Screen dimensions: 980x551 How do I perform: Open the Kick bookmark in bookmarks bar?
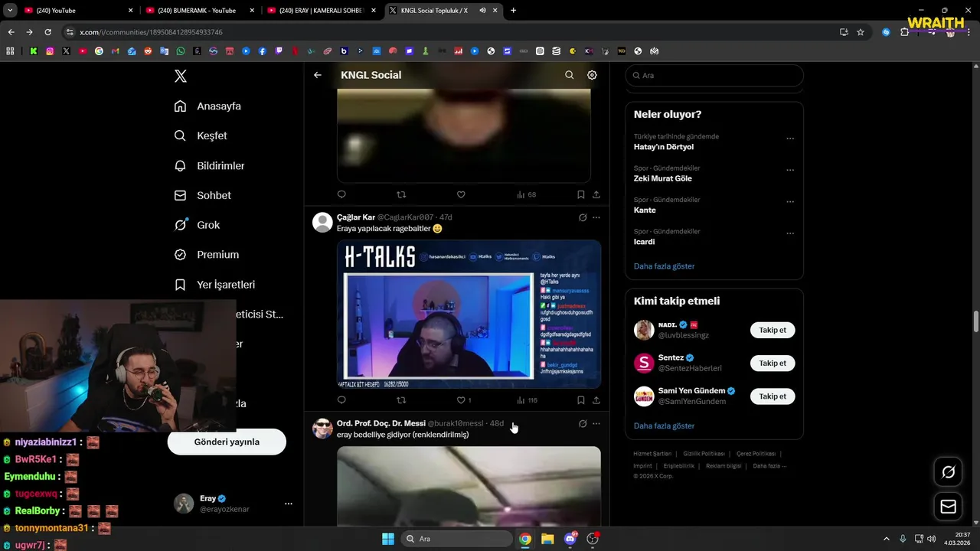click(34, 51)
